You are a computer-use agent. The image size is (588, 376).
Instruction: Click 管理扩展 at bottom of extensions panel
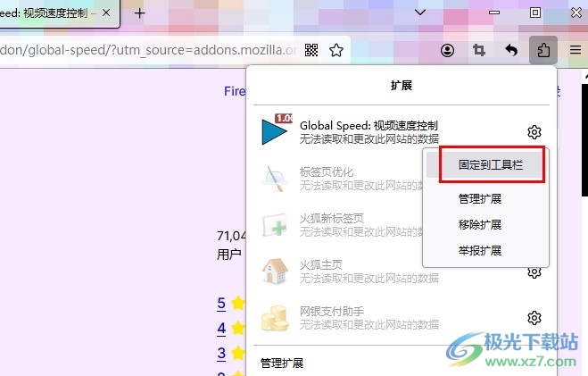(282, 363)
